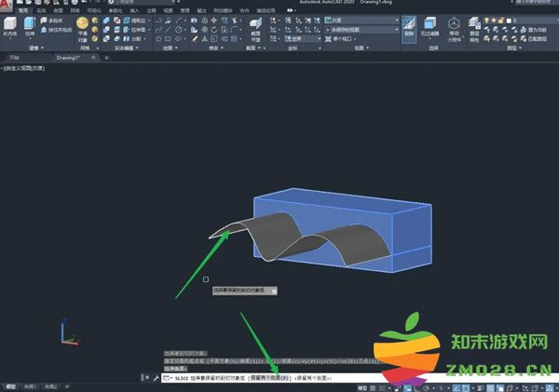Expand the Modeling (建模) panel

click(36, 47)
